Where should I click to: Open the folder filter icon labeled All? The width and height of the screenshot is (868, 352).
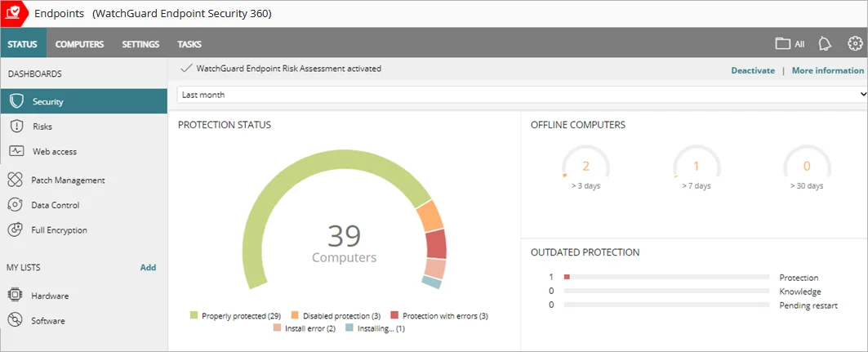[x=790, y=44]
